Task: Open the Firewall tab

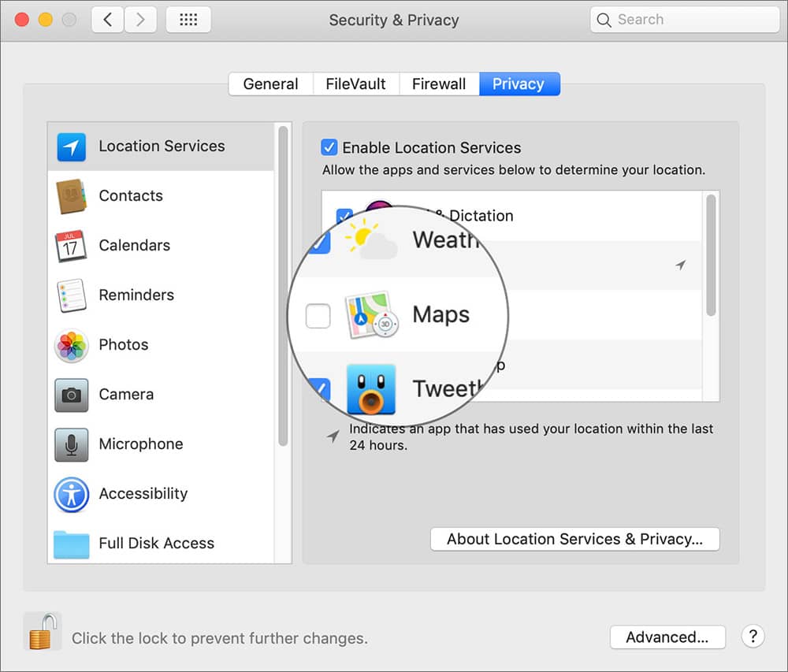Action: (439, 84)
